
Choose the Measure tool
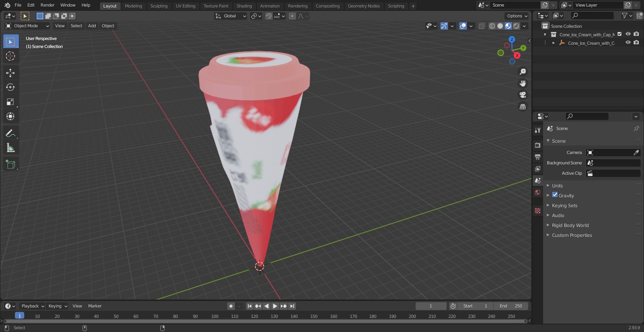10,148
